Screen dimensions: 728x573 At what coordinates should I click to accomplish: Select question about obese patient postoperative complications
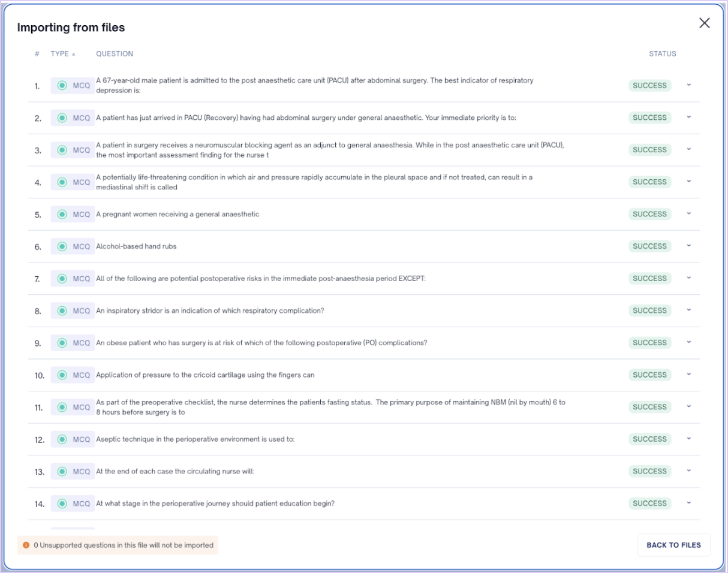(x=261, y=343)
